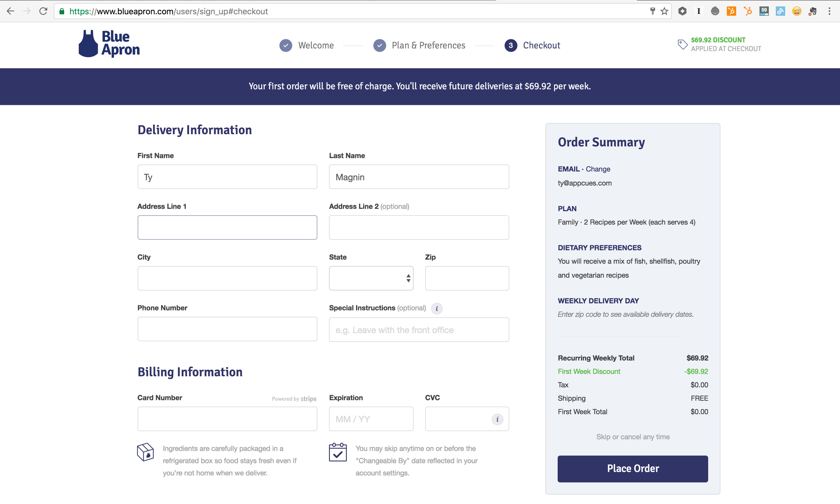Click the Card Number field
Viewport: 840px width, 504px height.
(x=227, y=419)
